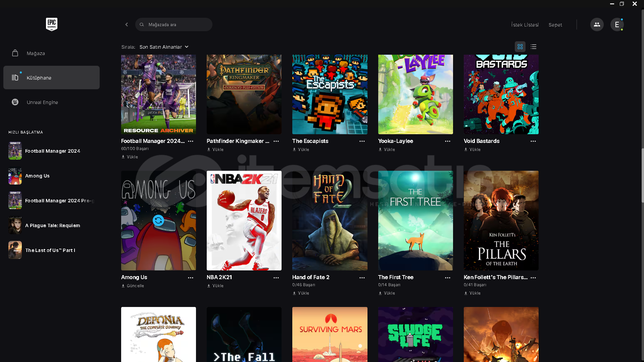Open Pathfinder Kingmaker options menu
The width and height of the screenshot is (644, 362).
coord(276,141)
